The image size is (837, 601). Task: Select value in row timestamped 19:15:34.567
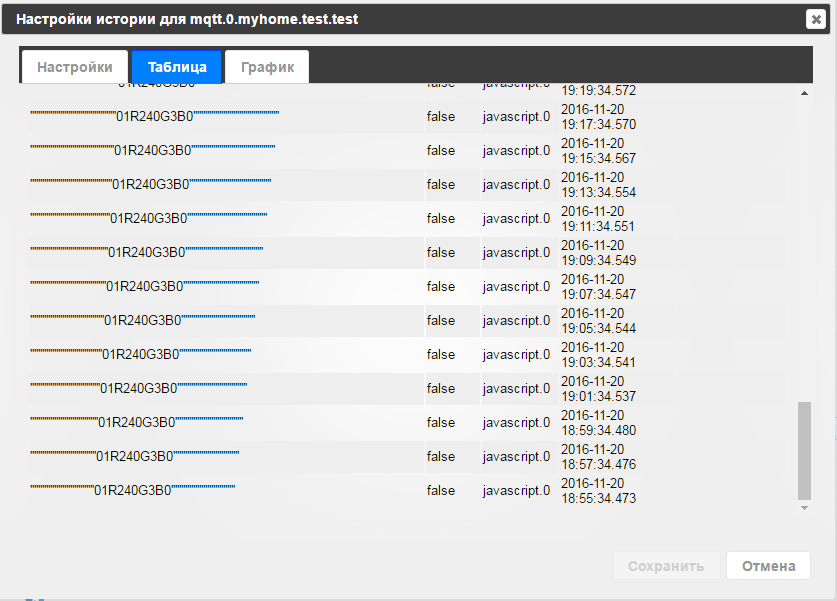[153, 150]
